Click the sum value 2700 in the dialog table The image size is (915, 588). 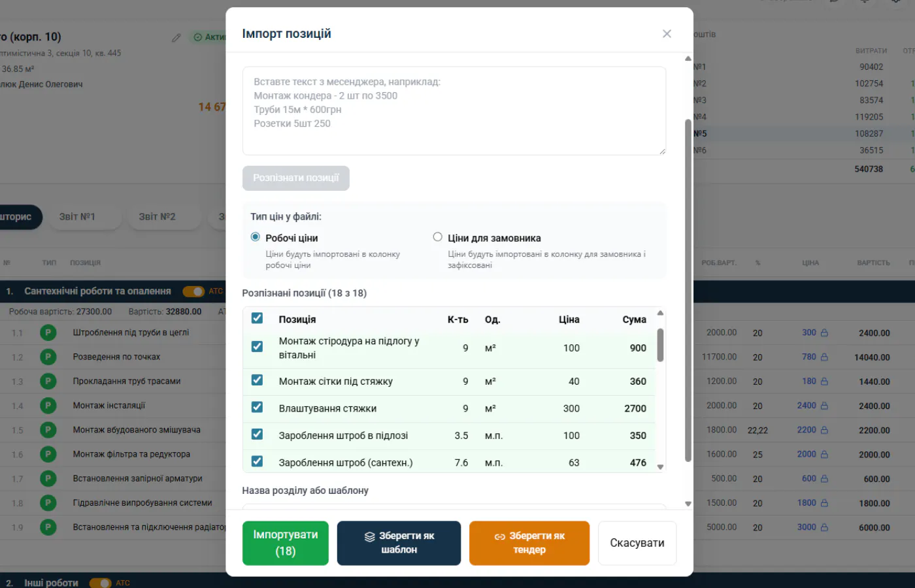(x=635, y=408)
